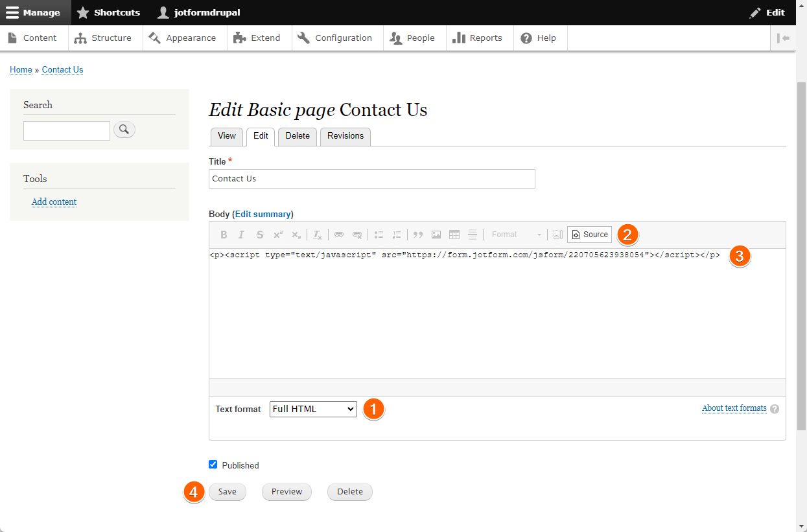This screenshot has height=532, width=807.
Task: Click the Contact Us breadcrumb link
Action: (62, 70)
